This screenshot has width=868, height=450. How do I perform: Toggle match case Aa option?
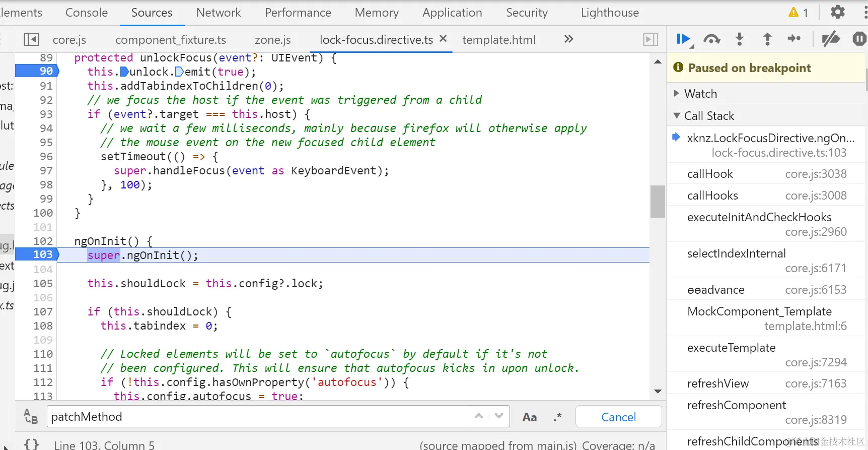click(530, 417)
